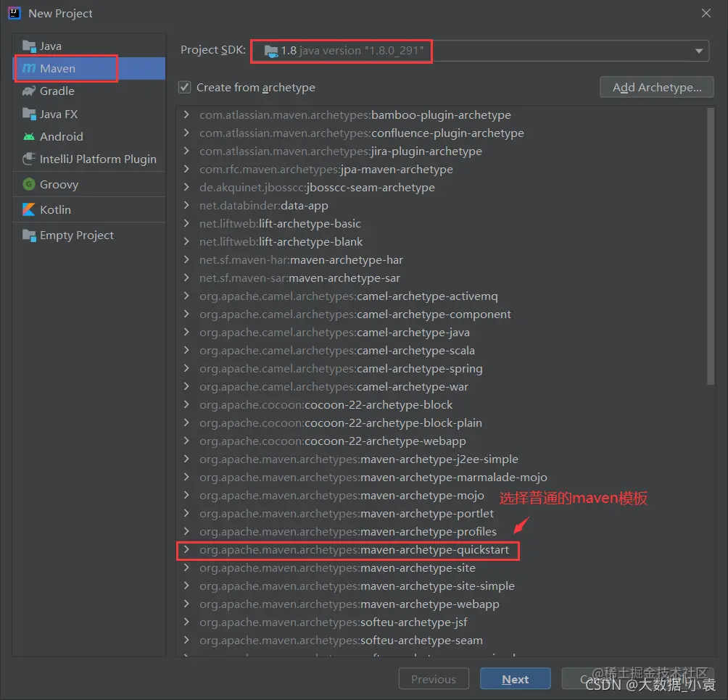Select camel-archetype-java entry
Screen dimensions: 728x700
coord(334,332)
